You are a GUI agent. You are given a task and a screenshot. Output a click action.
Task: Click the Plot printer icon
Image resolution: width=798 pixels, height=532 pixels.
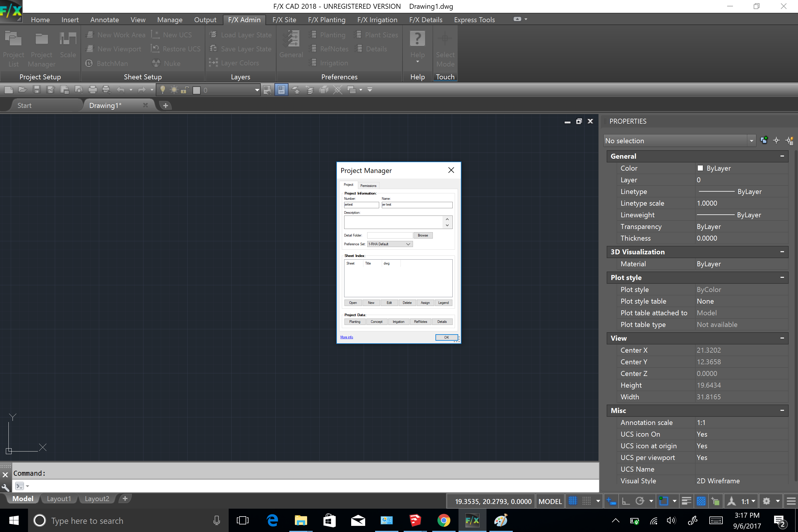click(92, 90)
